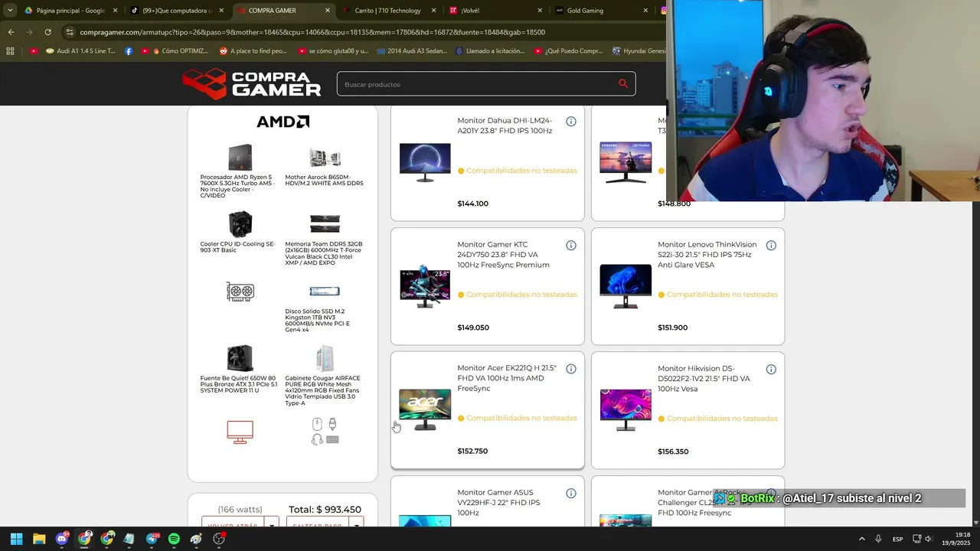This screenshot has height=551, width=980.
Task: Expand the Volver Atrás dropdown arrow
Action: click(x=272, y=524)
